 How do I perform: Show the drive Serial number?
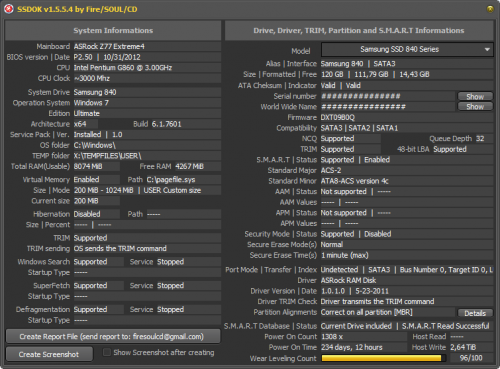[475, 96]
